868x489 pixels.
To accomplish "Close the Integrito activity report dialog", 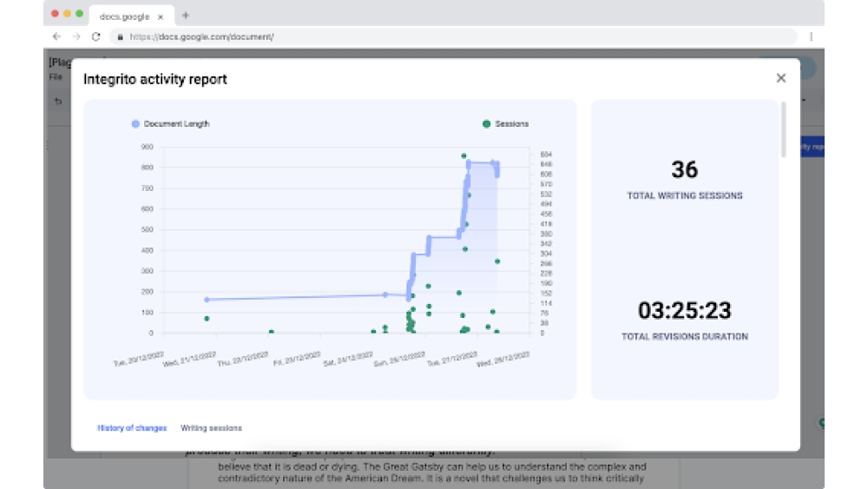I will click(x=780, y=78).
